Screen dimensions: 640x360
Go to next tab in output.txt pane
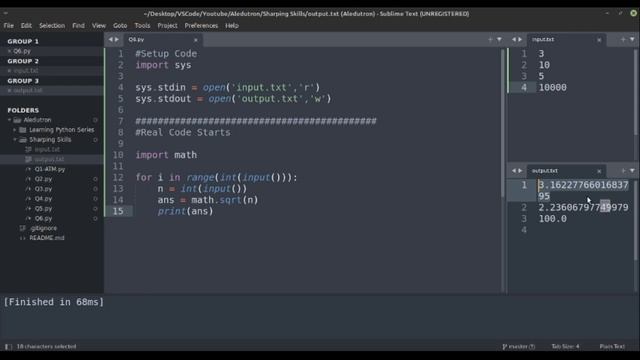(520, 171)
